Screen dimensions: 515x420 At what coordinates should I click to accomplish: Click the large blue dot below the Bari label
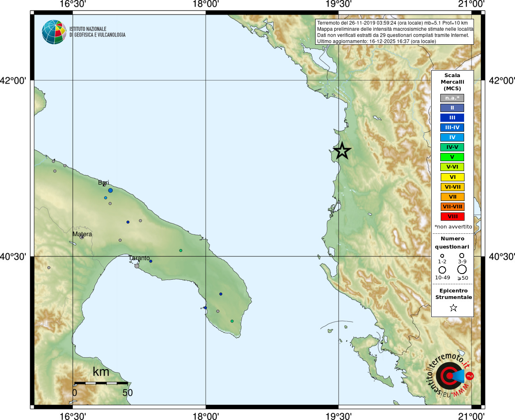(110, 191)
